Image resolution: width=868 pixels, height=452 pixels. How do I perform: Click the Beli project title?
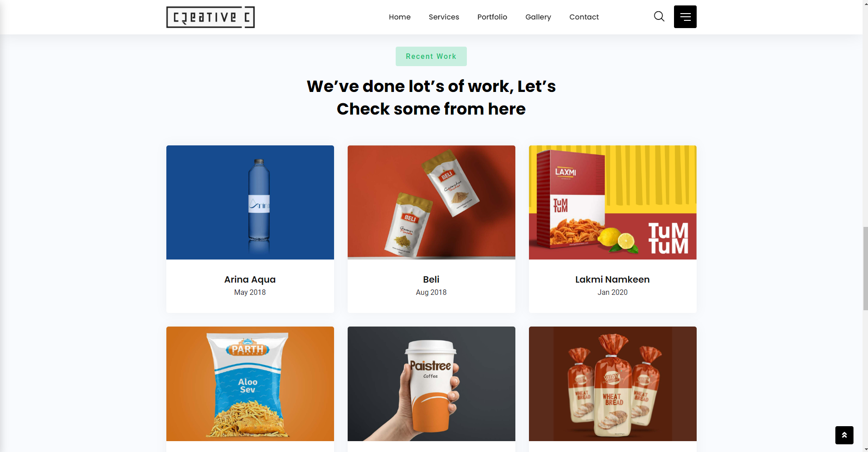pyautogui.click(x=431, y=279)
